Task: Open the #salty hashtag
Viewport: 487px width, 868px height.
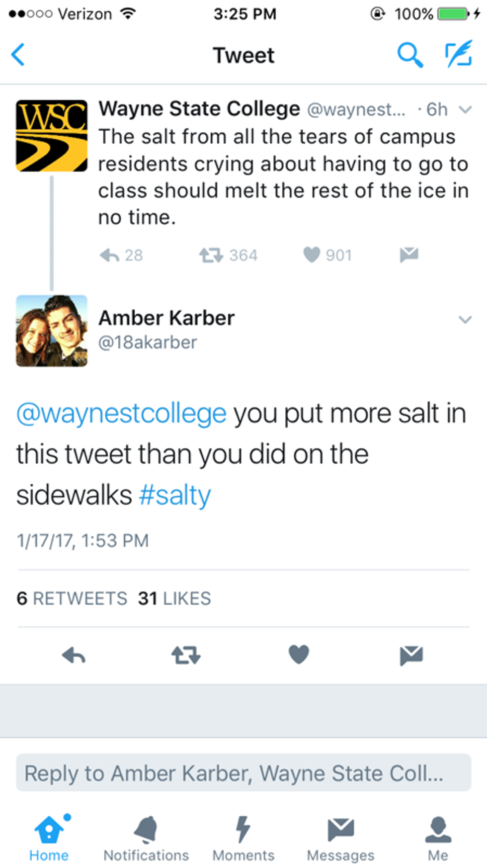Action: [175, 495]
